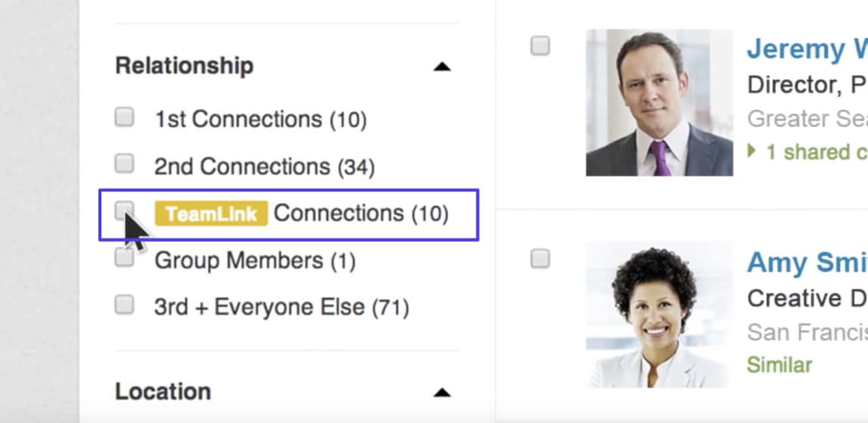Check the Group Members checkbox
This screenshot has width=868, height=423.
click(x=124, y=258)
